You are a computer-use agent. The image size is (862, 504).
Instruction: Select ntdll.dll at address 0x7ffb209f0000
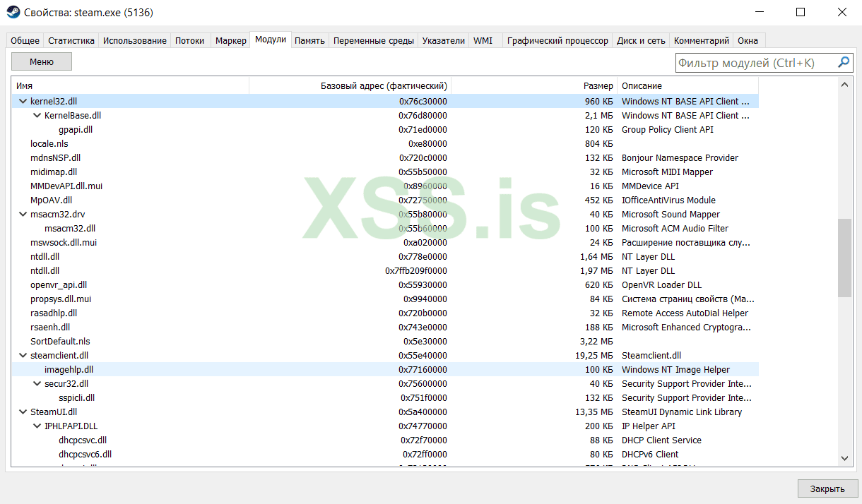point(385,271)
